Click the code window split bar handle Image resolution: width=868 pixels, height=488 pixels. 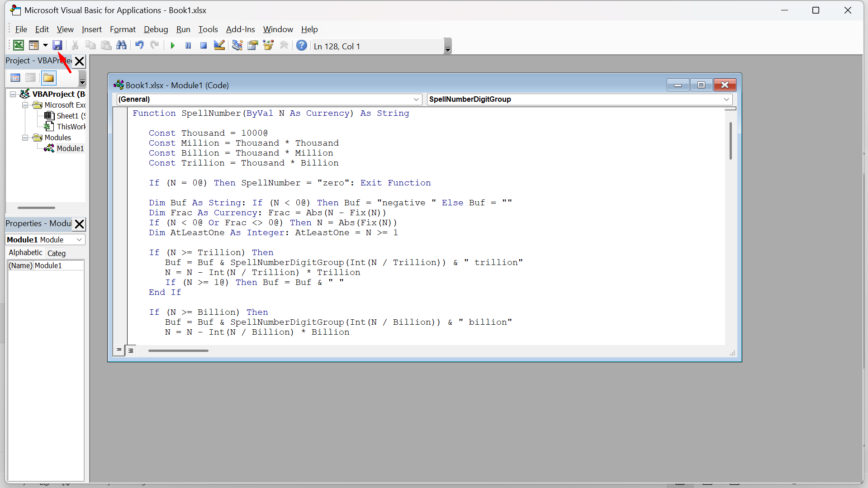pyautogui.click(x=730, y=109)
